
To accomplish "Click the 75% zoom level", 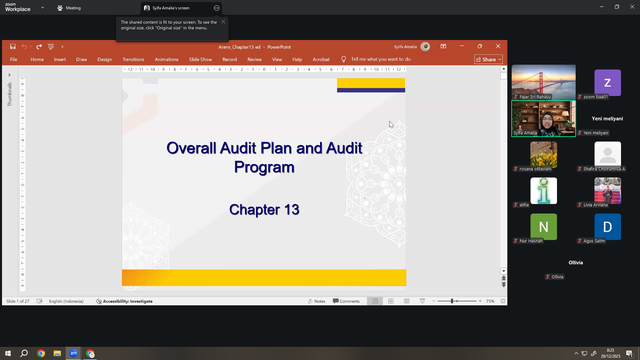I will (490, 301).
